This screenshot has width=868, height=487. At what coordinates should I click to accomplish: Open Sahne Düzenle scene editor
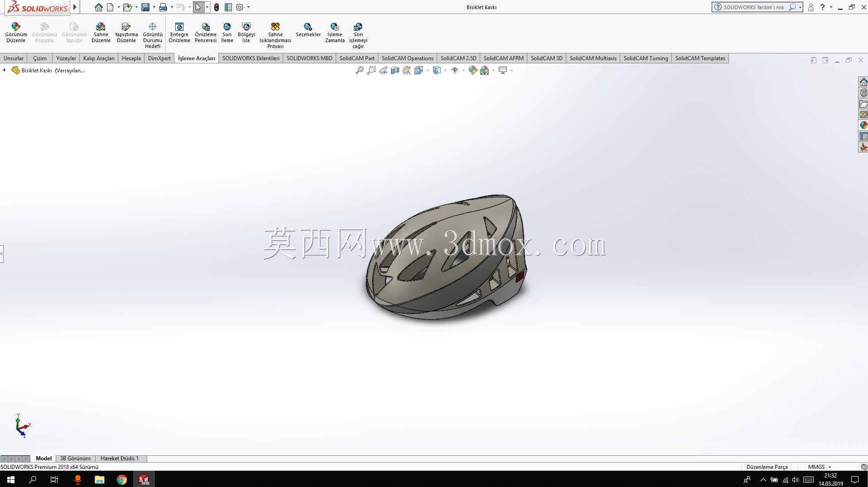click(x=101, y=33)
